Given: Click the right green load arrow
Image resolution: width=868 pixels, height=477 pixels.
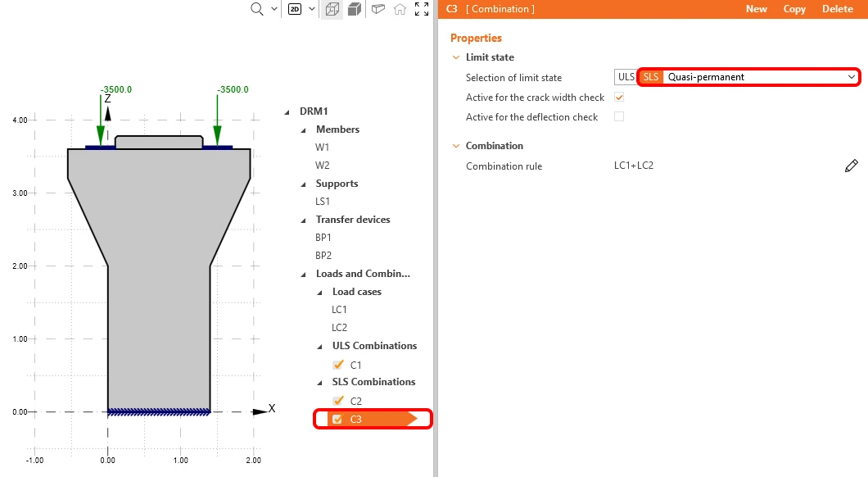Looking at the screenshot, I should 217,120.
